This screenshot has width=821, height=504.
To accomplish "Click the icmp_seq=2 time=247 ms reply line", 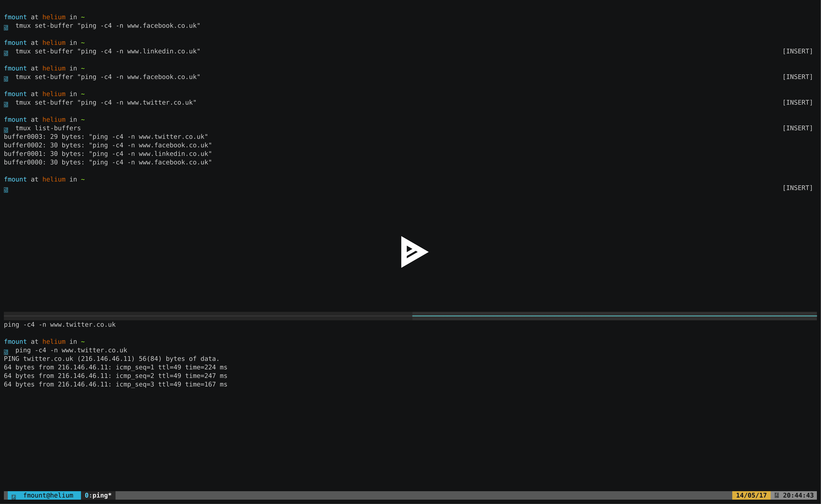I will [x=116, y=376].
